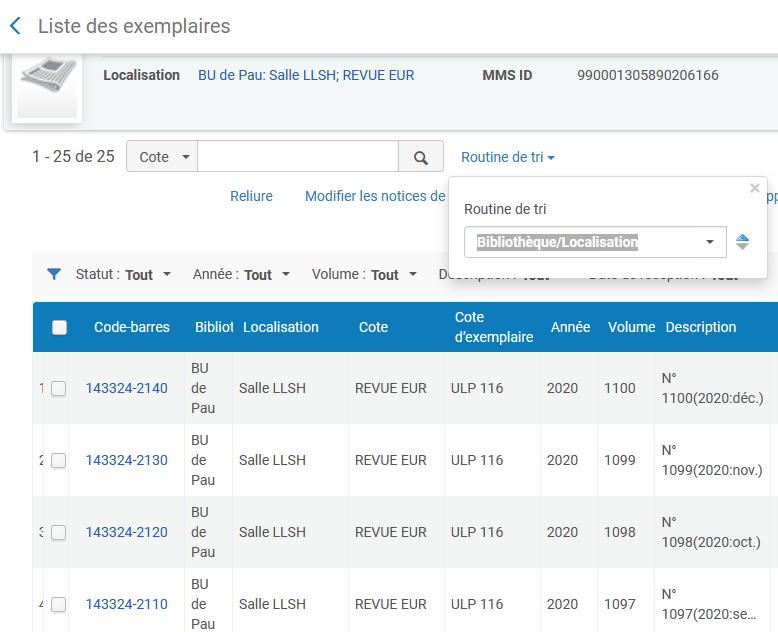Click the Relier action link

tap(251, 196)
